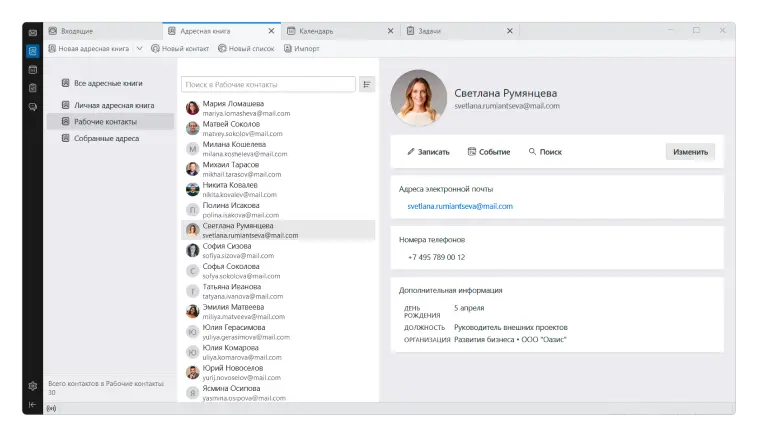
Task: Select contact Милана Кошелева
Action: [278, 149]
